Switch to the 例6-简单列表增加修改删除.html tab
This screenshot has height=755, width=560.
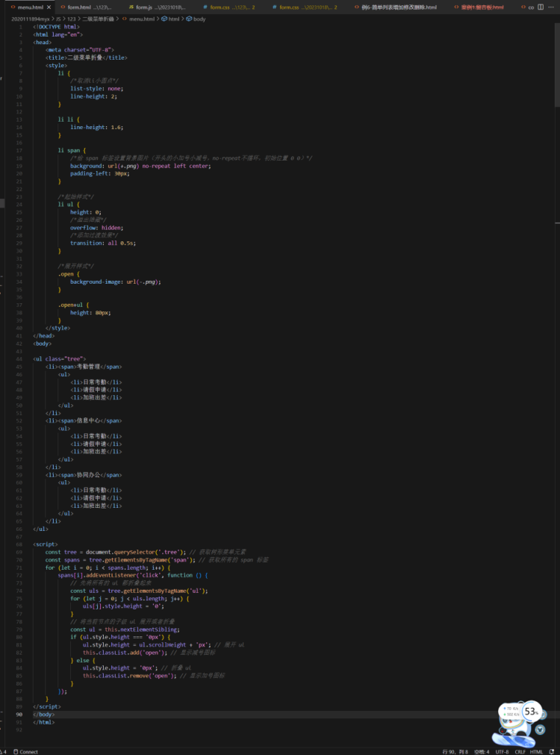(395, 7)
